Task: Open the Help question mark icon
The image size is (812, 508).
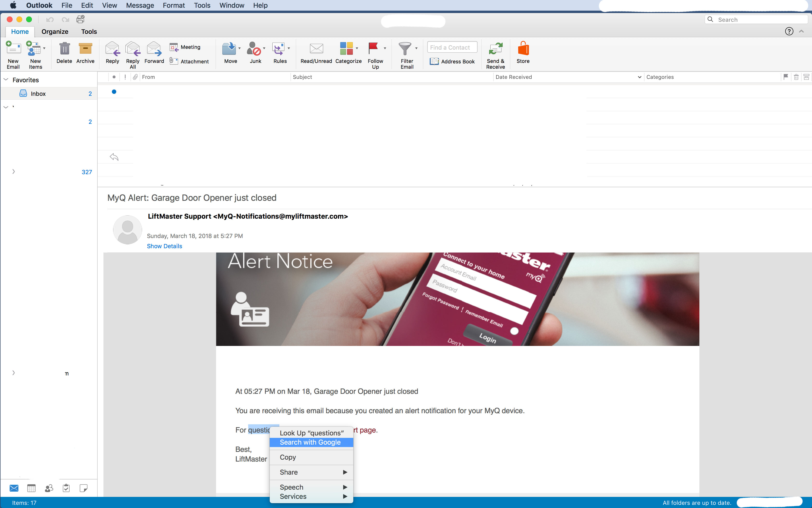Action: tap(789, 31)
